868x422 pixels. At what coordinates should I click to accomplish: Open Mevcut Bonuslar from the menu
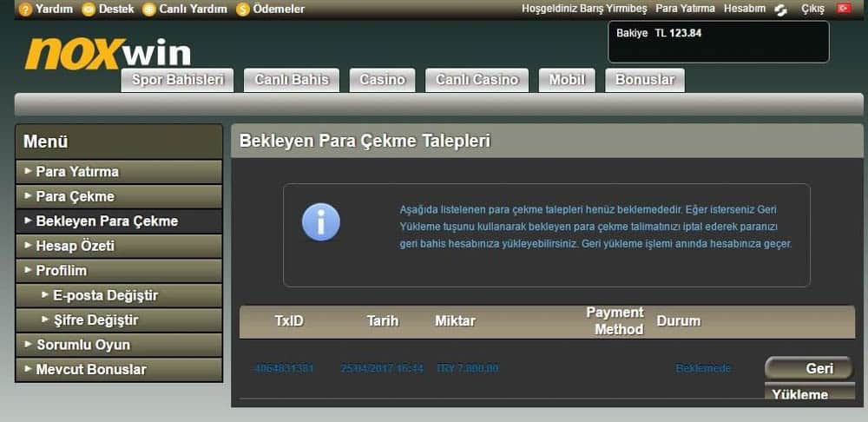pos(119,369)
